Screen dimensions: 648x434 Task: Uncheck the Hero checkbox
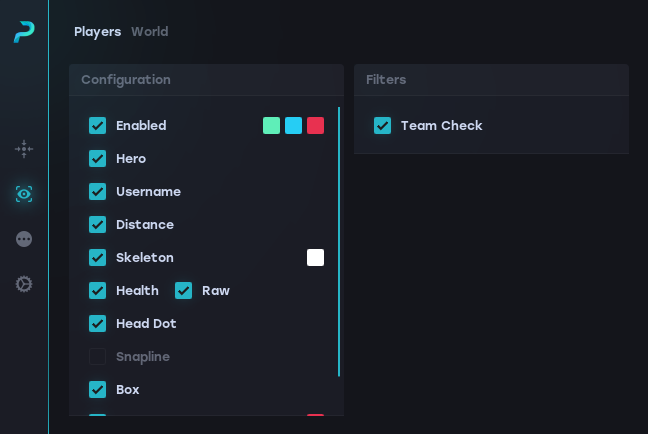tap(98, 159)
